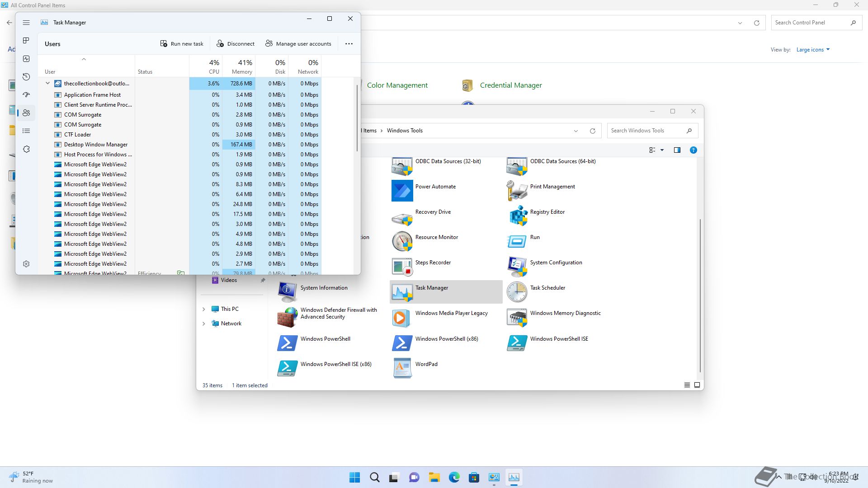This screenshot has width=868, height=488.
Task: Select Users page icon in sidebar
Action: pos(26,113)
